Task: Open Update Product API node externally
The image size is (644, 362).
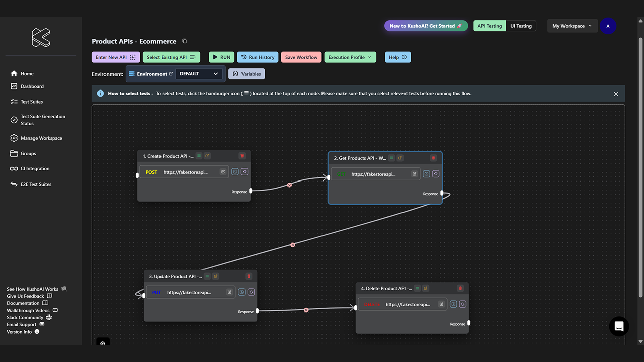Action: 215,276
